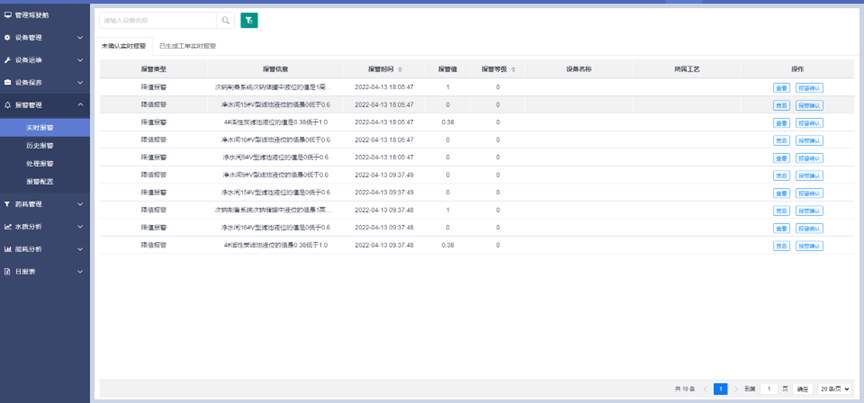Expand the 药耗管理 menu chevron

point(80,204)
